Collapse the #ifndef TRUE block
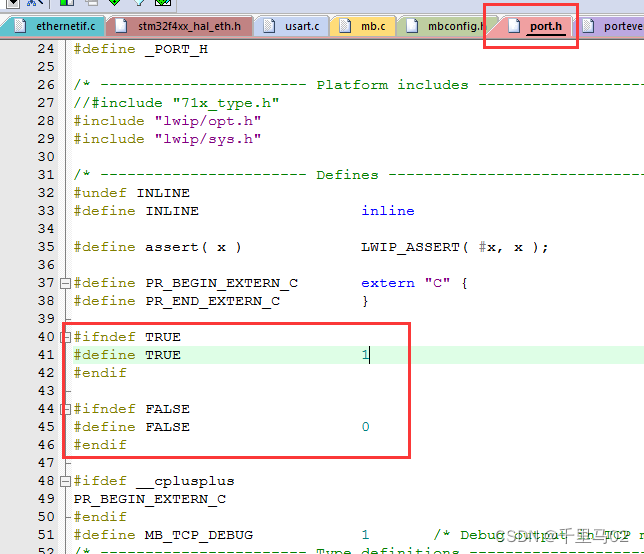The width and height of the screenshot is (644, 554). (65, 337)
